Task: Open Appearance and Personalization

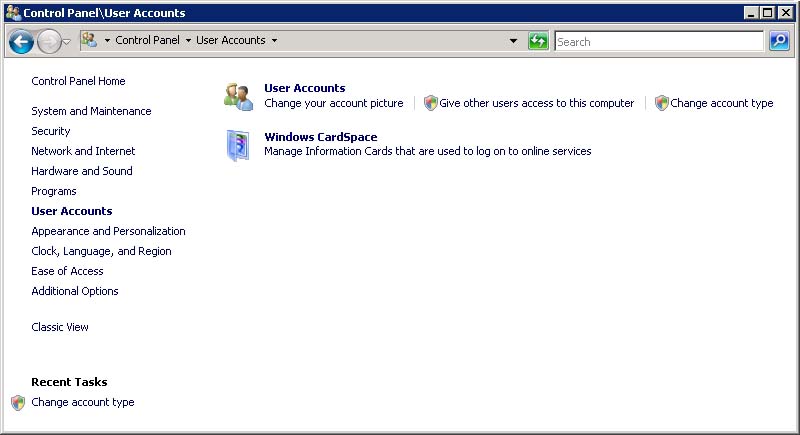Action: pos(108,231)
